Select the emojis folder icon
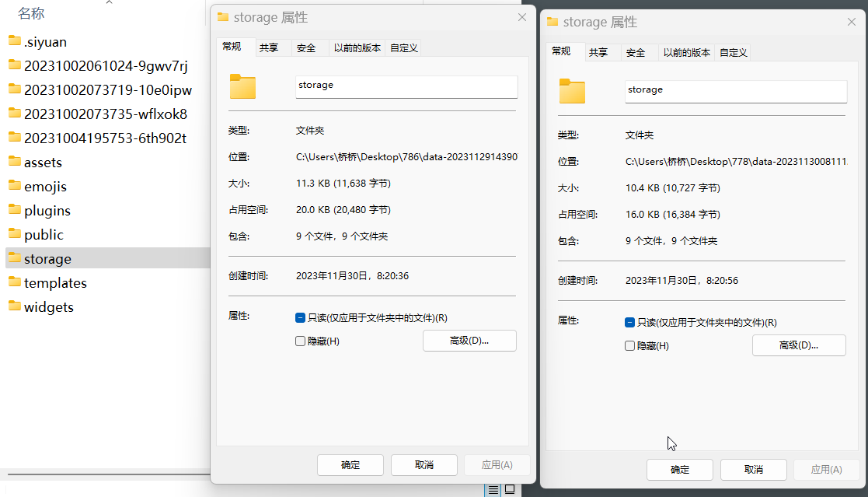The image size is (868, 497). coord(15,186)
